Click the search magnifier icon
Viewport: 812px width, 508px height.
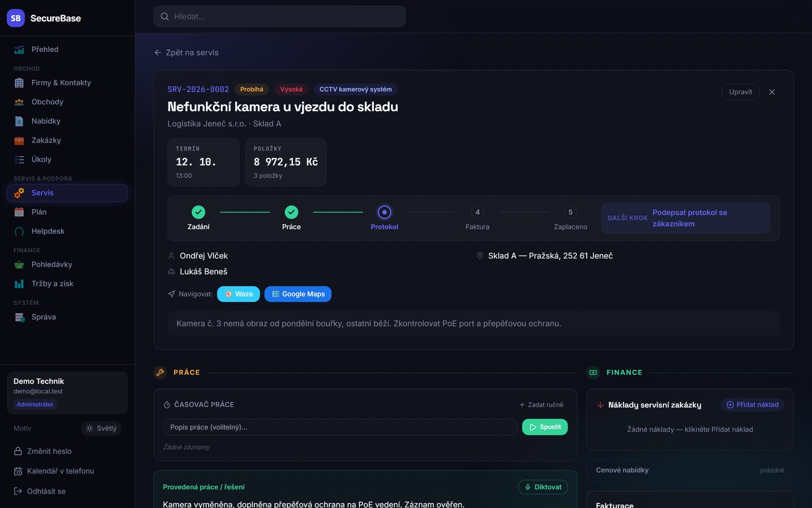point(164,17)
